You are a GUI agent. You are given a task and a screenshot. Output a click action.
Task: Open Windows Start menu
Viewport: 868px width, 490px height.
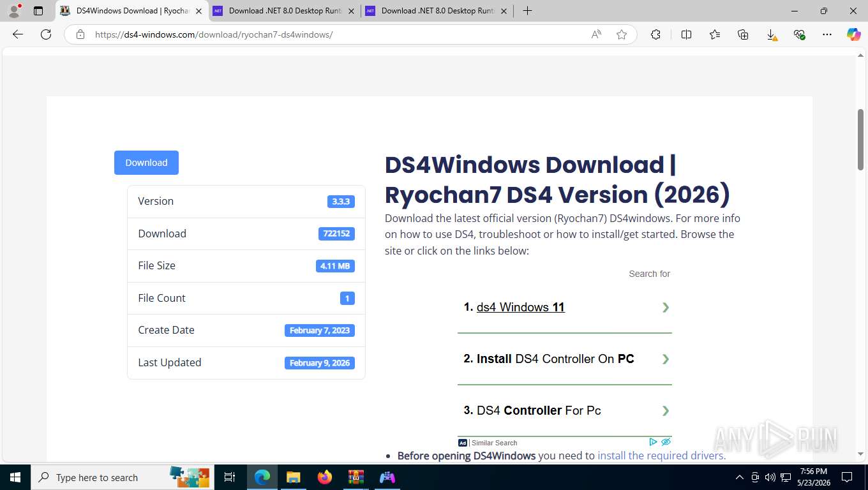tap(15, 477)
